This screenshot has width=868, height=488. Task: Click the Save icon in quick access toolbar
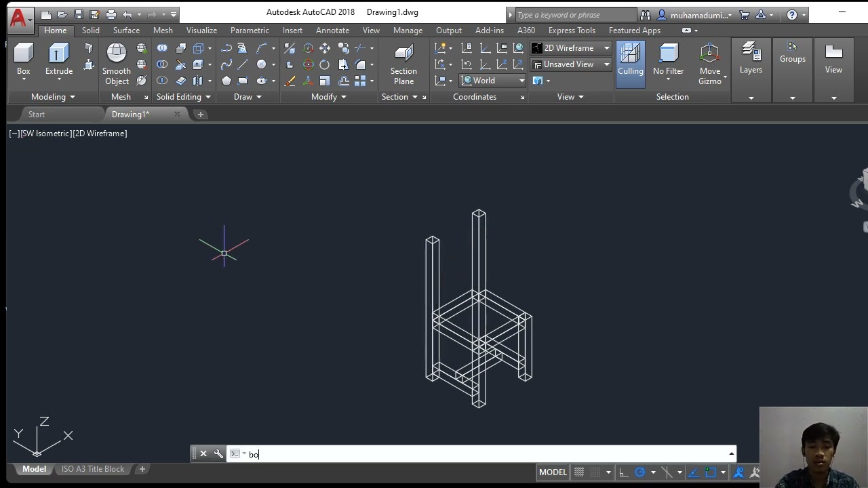click(x=79, y=14)
